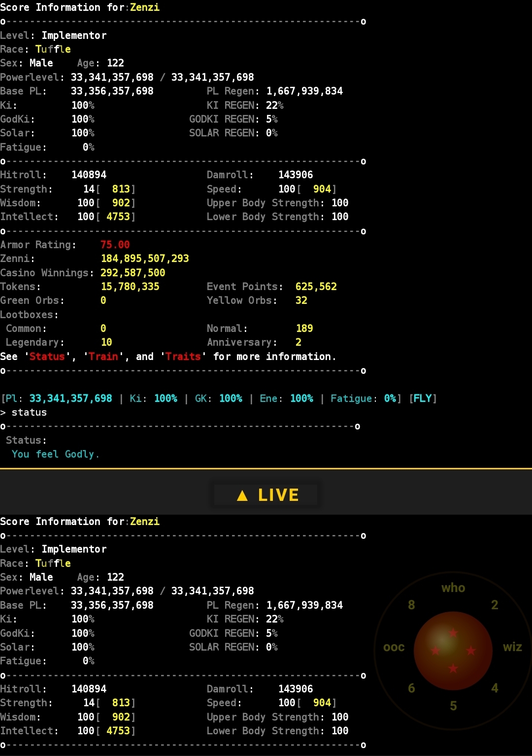The image size is (532, 756).
Task: Tap direction 8 on the movement wheel
Action: [412, 604]
